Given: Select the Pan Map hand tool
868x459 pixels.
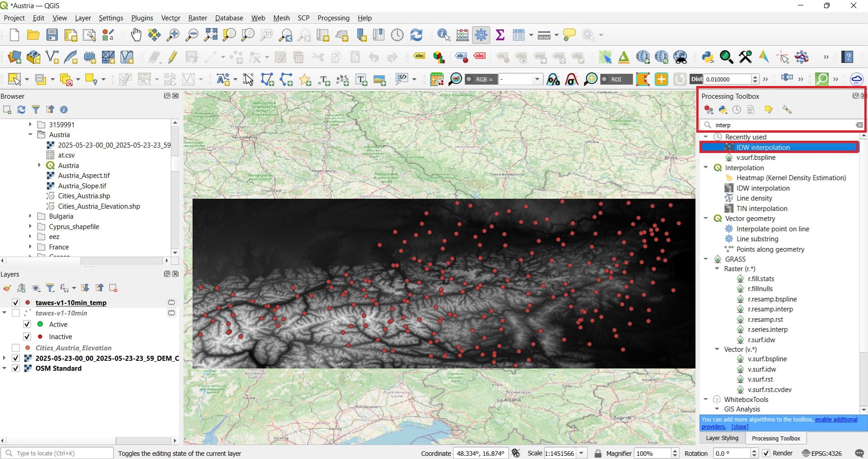Looking at the screenshot, I should pos(136,35).
